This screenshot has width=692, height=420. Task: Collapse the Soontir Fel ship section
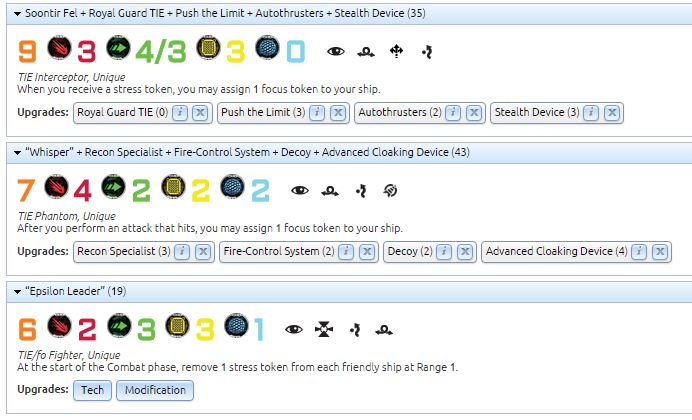pos(17,14)
